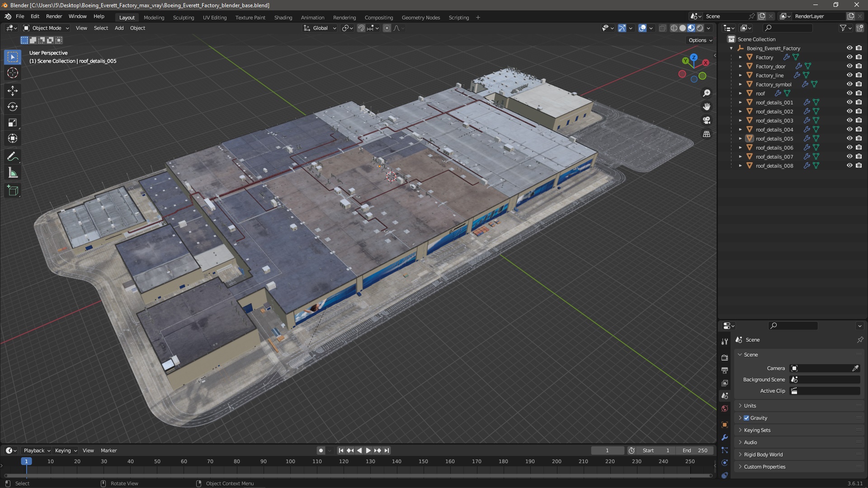Open Object Mode dropdown
The image size is (868, 488).
coord(46,28)
